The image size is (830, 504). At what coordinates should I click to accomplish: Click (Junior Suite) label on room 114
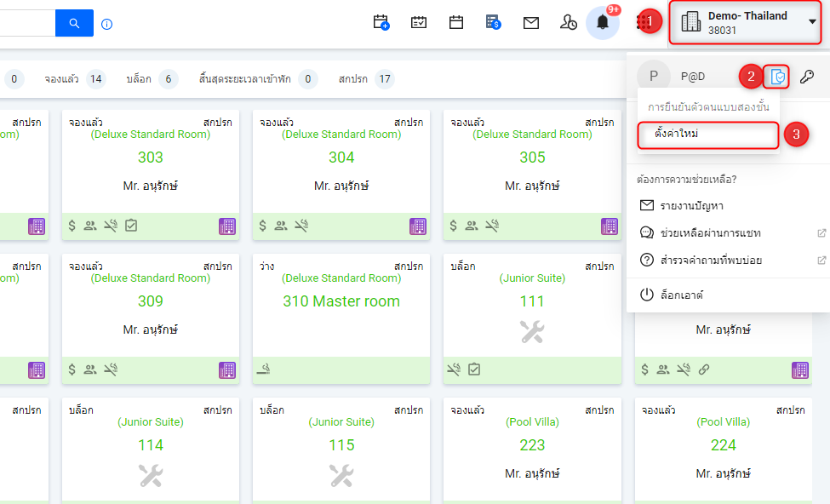pos(151,422)
